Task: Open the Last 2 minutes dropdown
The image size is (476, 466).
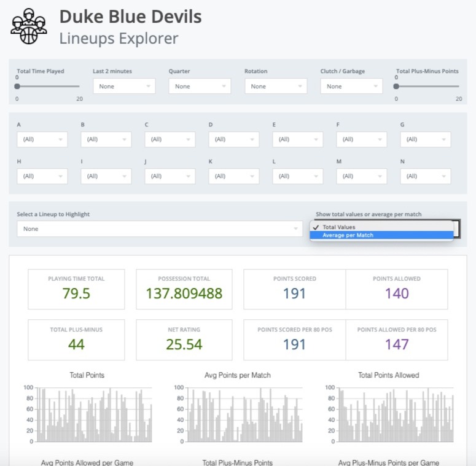Action: [x=124, y=87]
